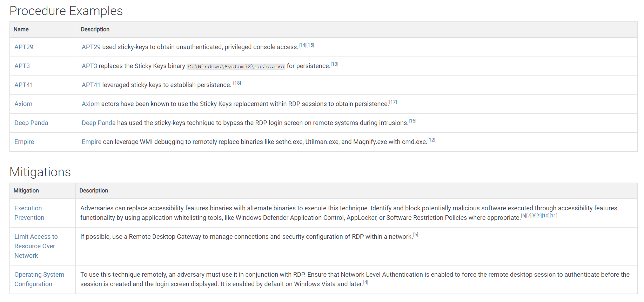Screen dimensions: 644x302
Task: Click citation reference [13] for APT3
Action: pos(334,64)
